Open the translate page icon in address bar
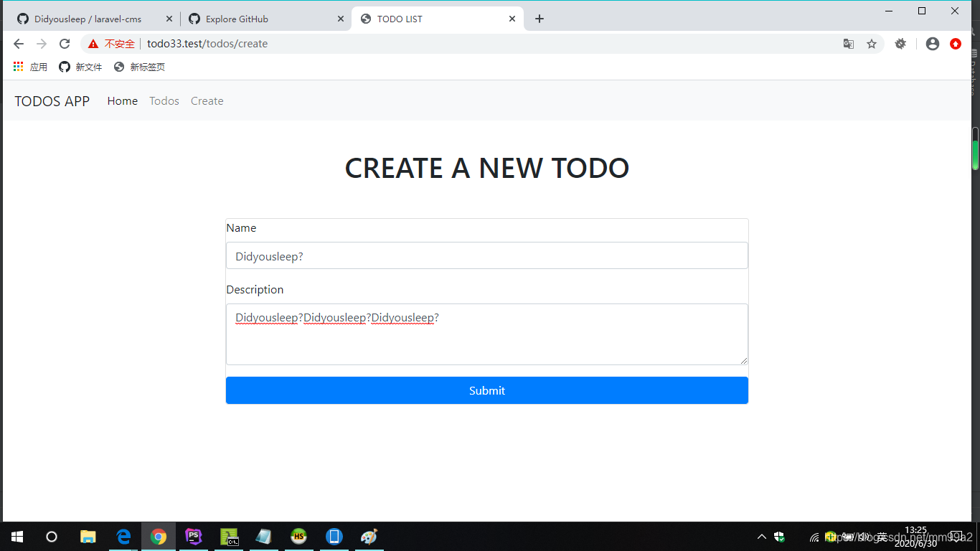 (x=849, y=44)
